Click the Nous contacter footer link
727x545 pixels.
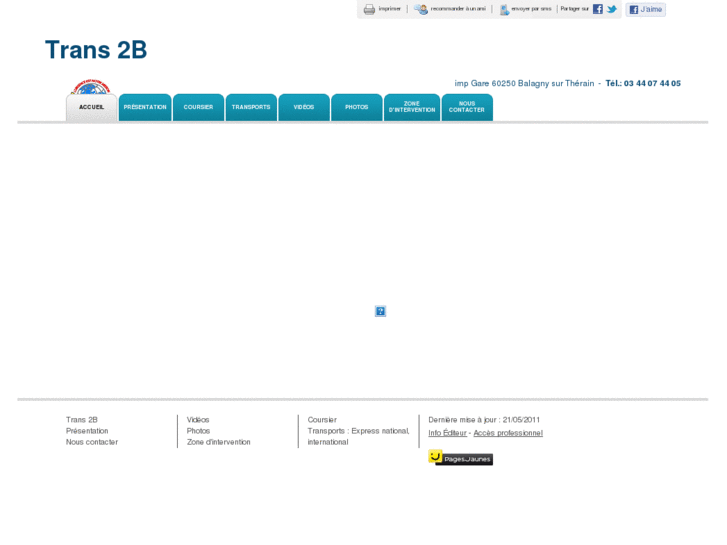pos(92,442)
